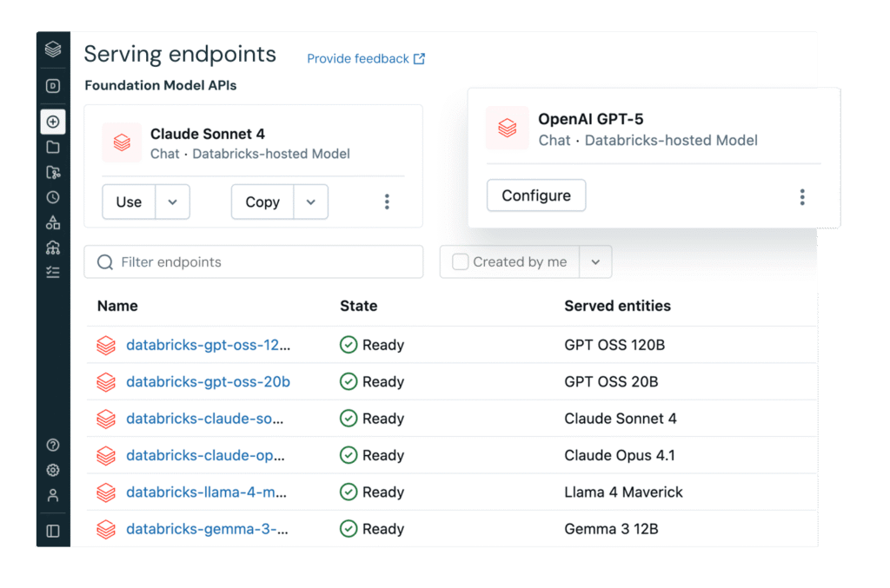Open the Catalog shapes icon in sidebar
Screen dimensions: 890x588
point(53,222)
